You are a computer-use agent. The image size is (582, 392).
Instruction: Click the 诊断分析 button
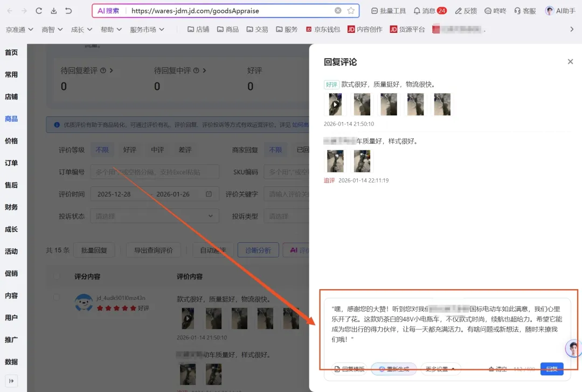258,250
